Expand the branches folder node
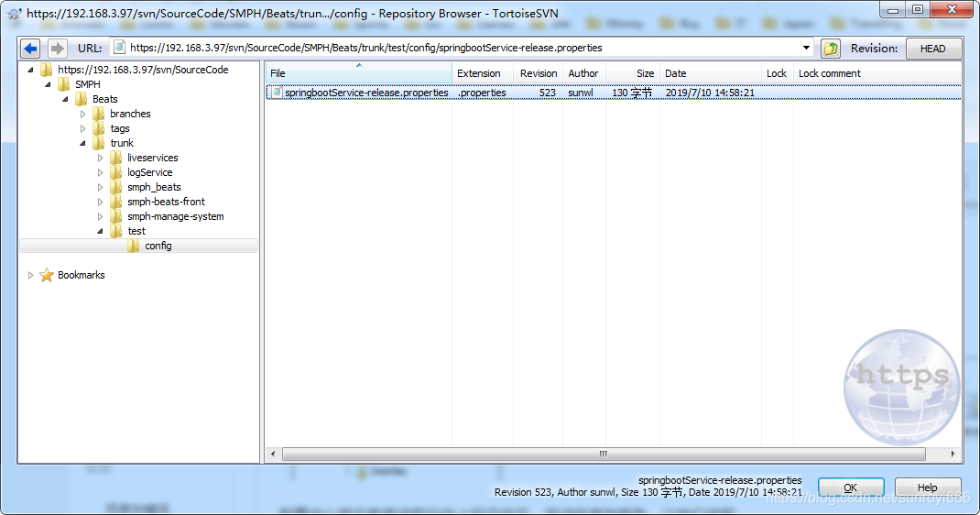 pos(82,114)
